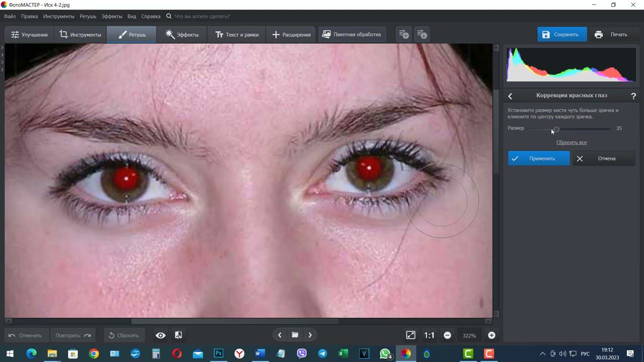Toggle the eye preview of original photo
The width and height of the screenshot is (644, 362).
coord(160,335)
